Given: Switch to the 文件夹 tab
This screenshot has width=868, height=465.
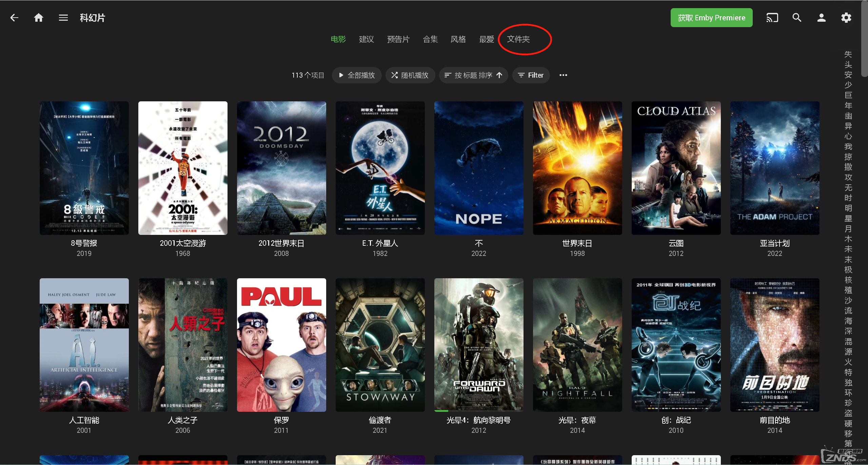Looking at the screenshot, I should 518,39.
